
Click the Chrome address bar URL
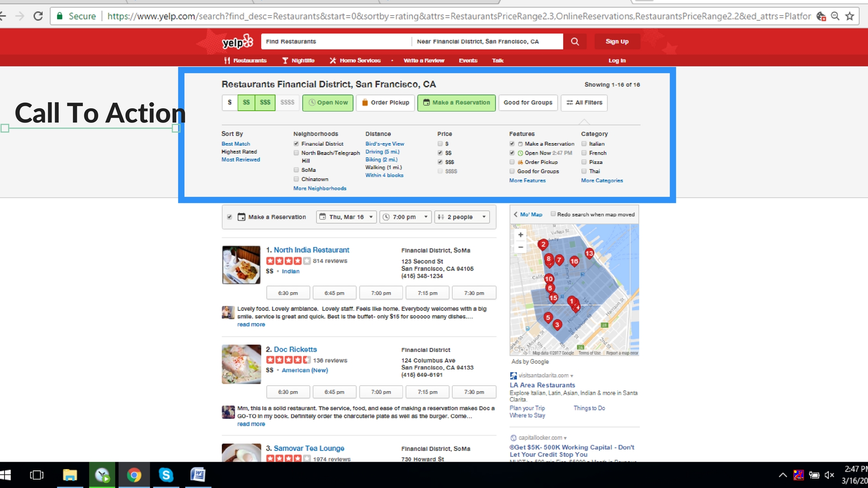[x=459, y=16]
